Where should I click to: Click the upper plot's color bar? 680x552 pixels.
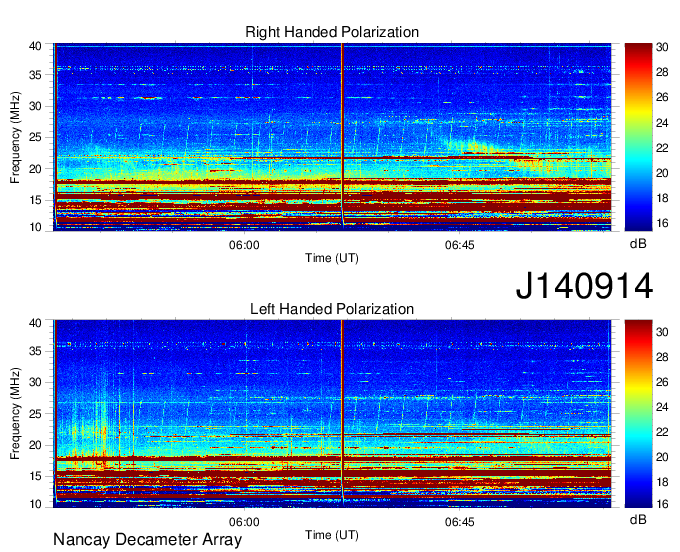pyautogui.click(x=638, y=137)
